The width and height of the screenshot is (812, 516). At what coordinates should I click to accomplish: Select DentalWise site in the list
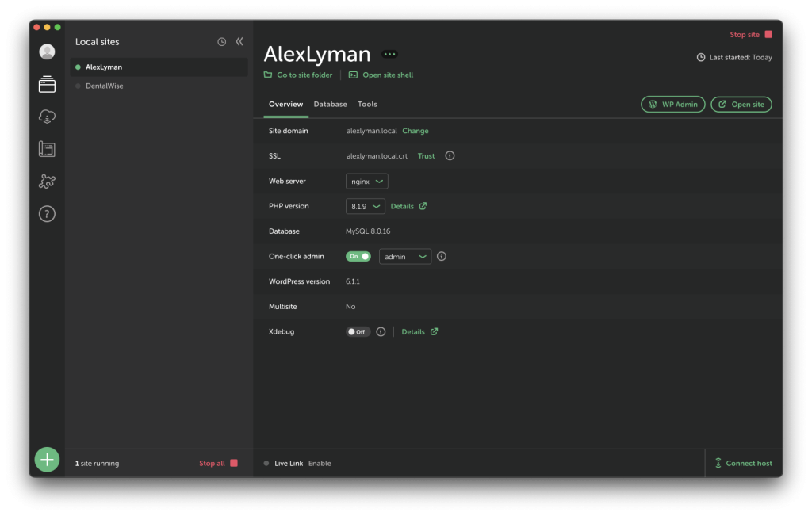pos(105,86)
